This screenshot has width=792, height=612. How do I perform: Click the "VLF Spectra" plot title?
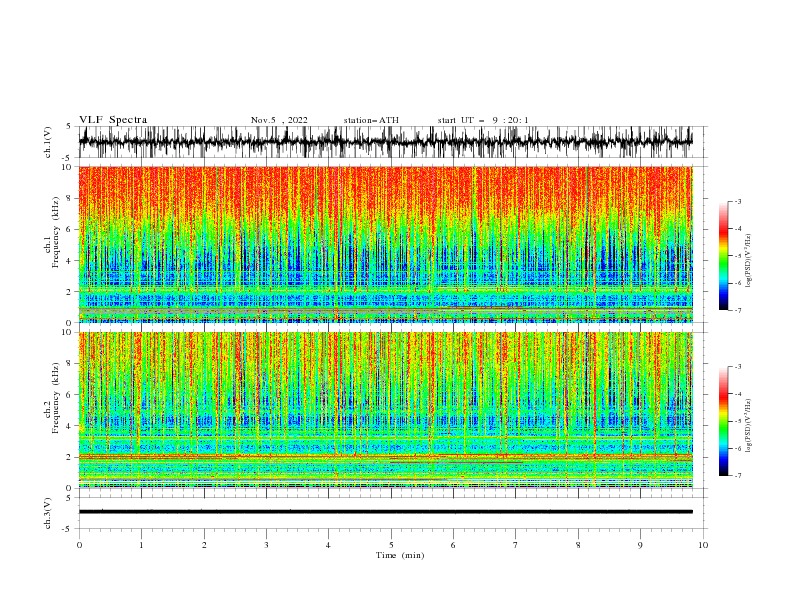pos(113,120)
